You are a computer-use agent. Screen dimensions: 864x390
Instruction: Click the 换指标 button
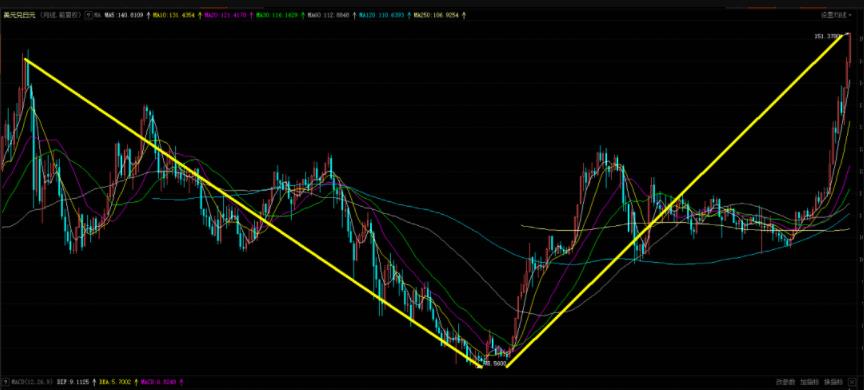pos(833,382)
